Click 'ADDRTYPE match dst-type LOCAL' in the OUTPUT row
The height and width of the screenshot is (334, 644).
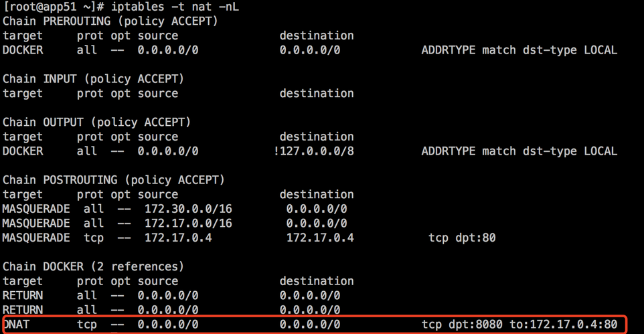point(519,151)
